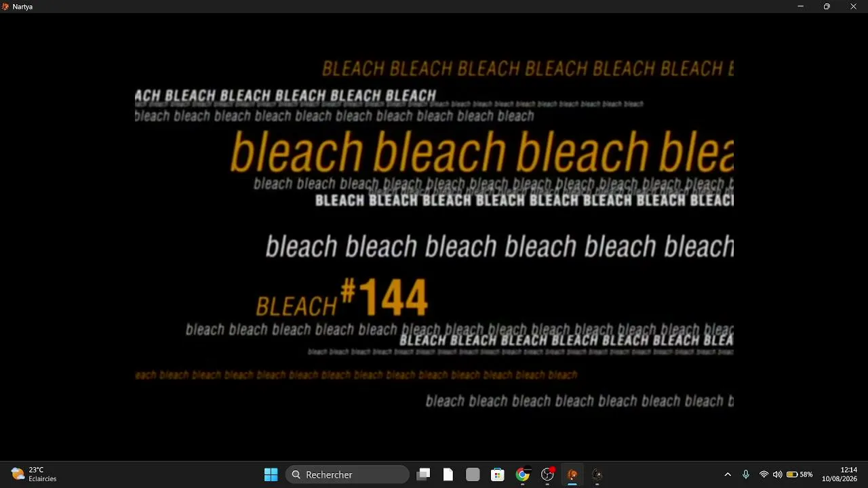The image size is (868, 488).
Task: Open the Wi-Fi network settings
Action: point(764,474)
